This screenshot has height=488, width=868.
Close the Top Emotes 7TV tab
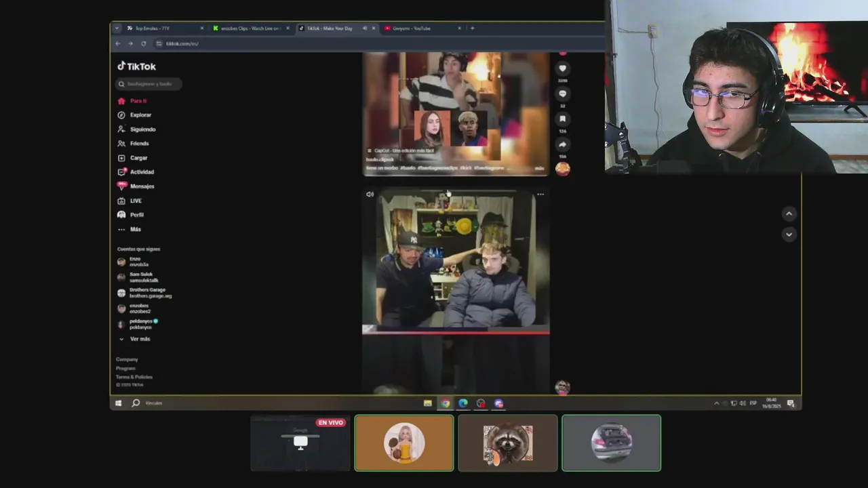point(201,28)
